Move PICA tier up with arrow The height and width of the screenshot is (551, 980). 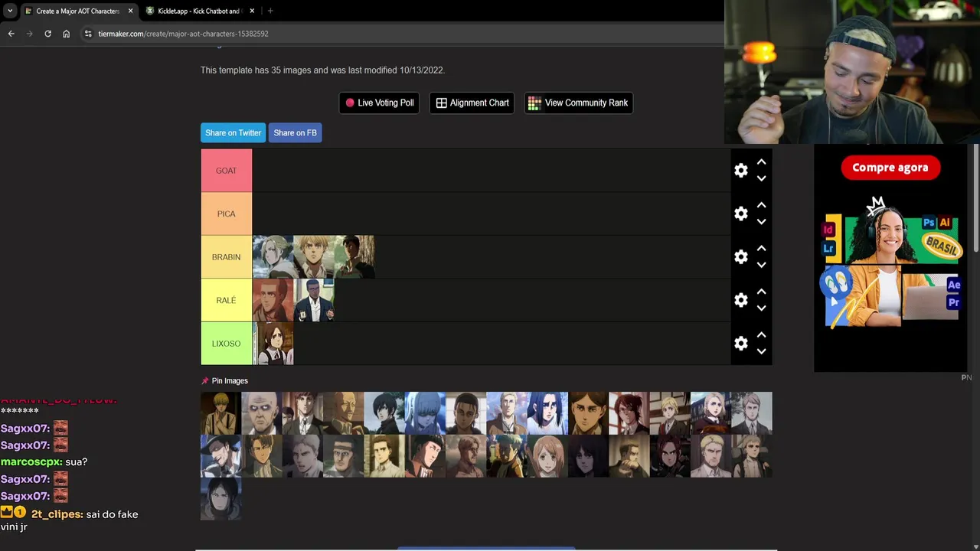click(x=761, y=205)
